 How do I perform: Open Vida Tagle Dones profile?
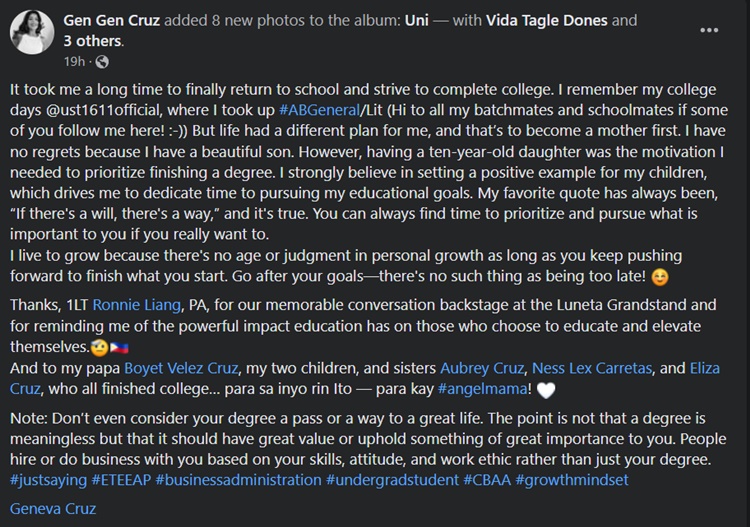click(x=547, y=21)
